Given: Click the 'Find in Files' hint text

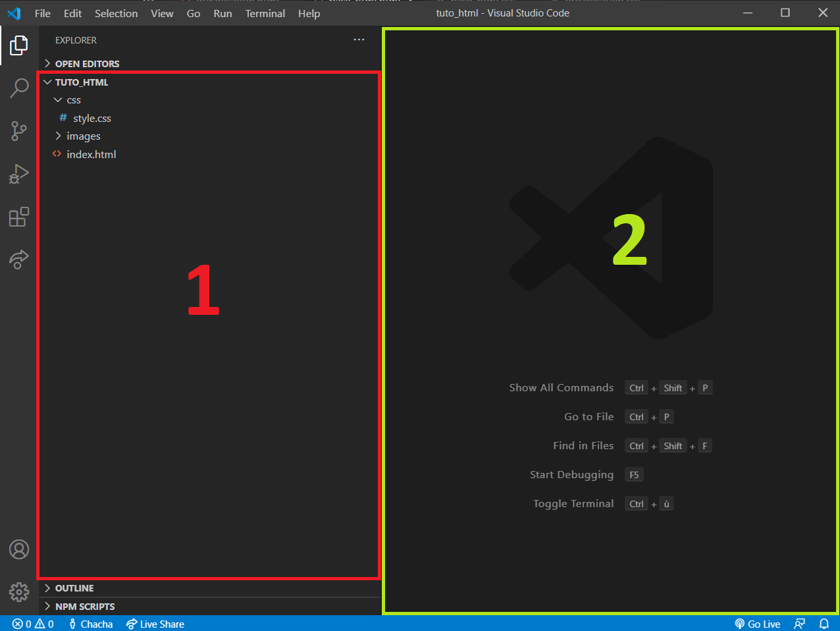Looking at the screenshot, I should [x=583, y=446].
